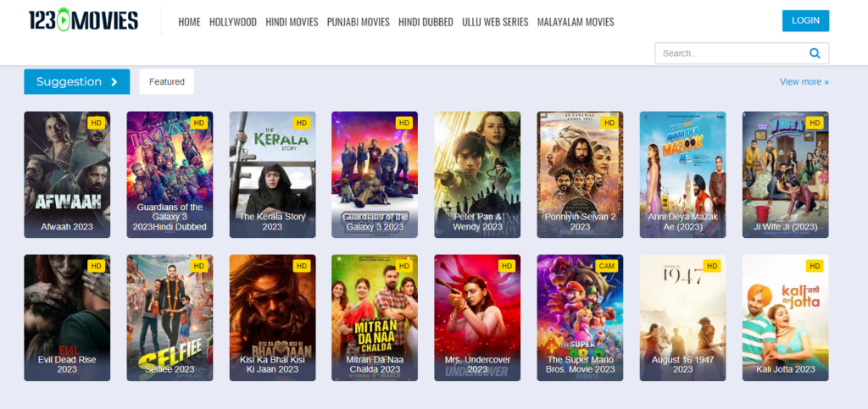Open The Kerala Story 2023 poster
Image resolution: width=868 pixels, height=409 pixels.
pos(272,174)
